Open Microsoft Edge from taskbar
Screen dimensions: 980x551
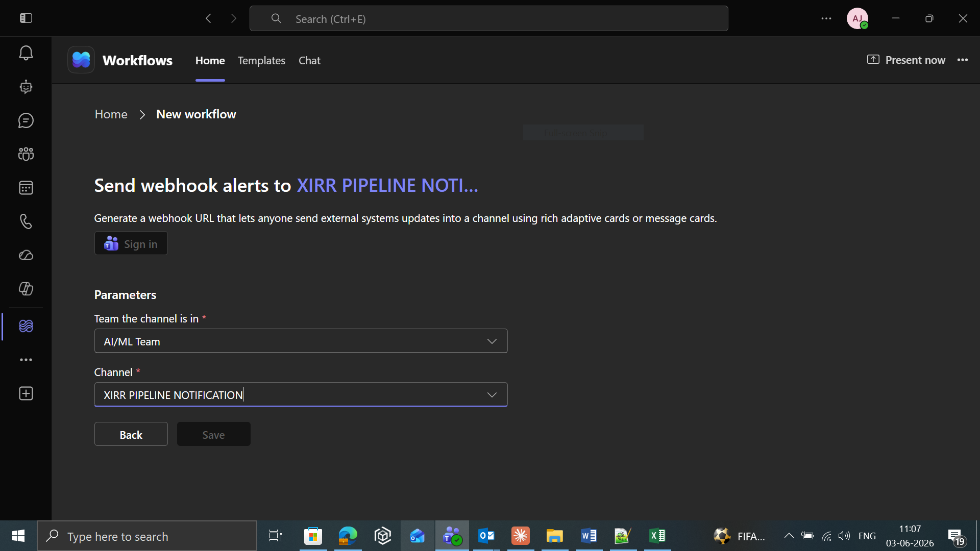[x=348, y=536]
